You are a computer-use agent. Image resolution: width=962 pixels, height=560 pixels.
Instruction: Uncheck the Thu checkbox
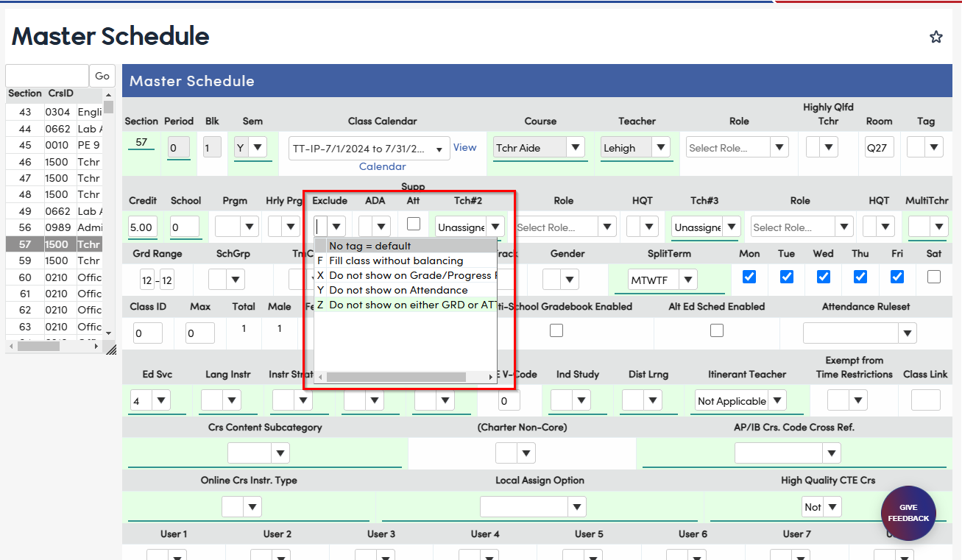(860, 277)
